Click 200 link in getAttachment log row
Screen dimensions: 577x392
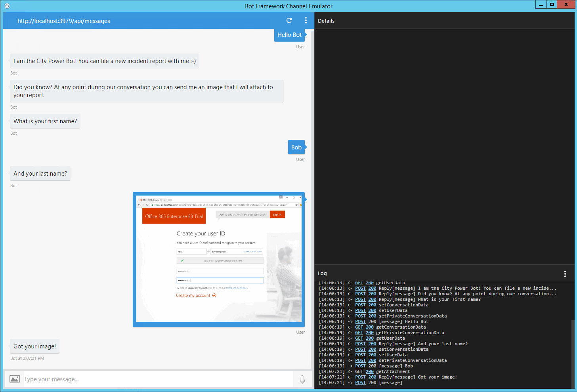tap(370, 372)
